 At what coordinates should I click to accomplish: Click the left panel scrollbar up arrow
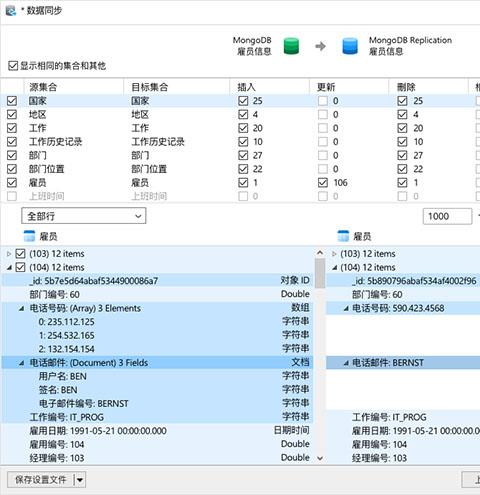320,253
